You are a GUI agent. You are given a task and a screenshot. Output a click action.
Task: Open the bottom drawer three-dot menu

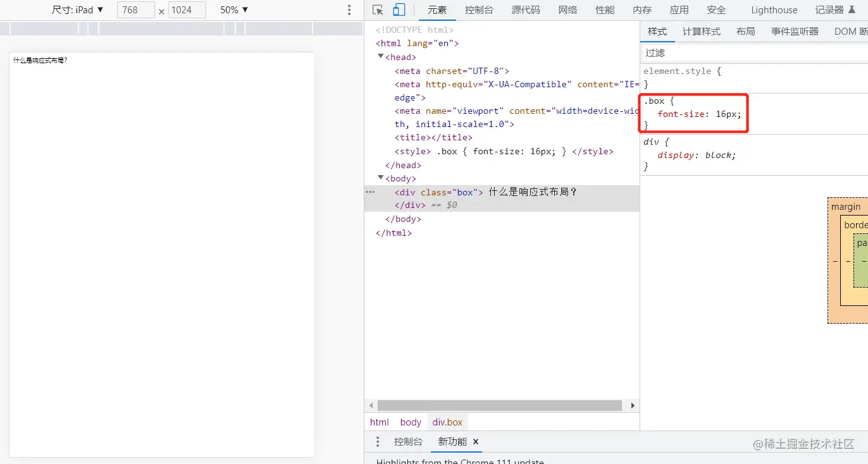(x=378, y=442)
